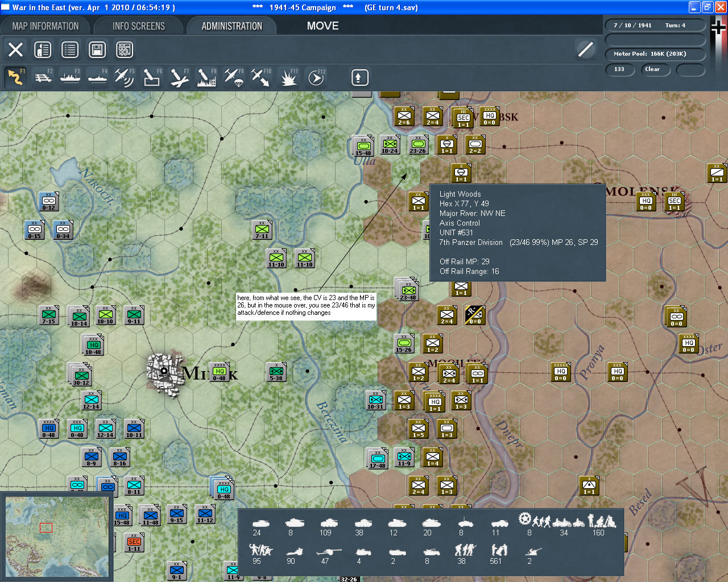Switch to the ADMINISTRATION tab
Viewport: 728px width, 582px height.
pos(232,26)
